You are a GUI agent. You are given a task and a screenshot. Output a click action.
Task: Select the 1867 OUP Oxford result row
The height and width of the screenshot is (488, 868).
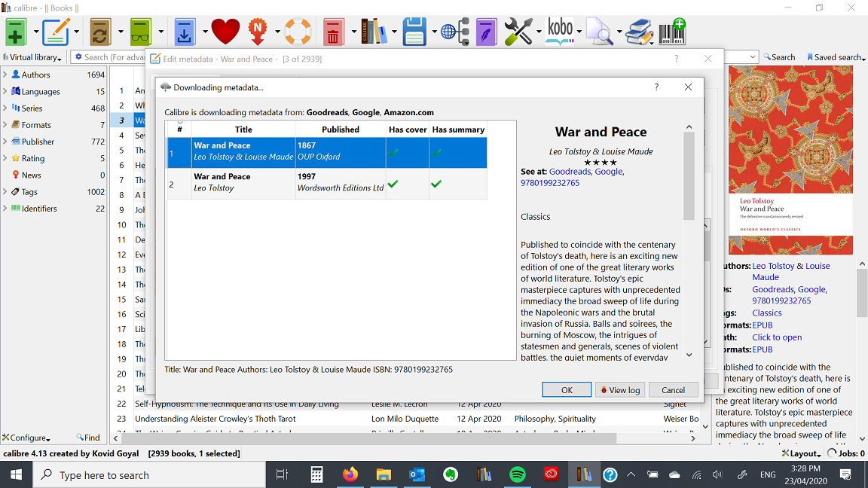pyautogui.click(x=327, y=152)
